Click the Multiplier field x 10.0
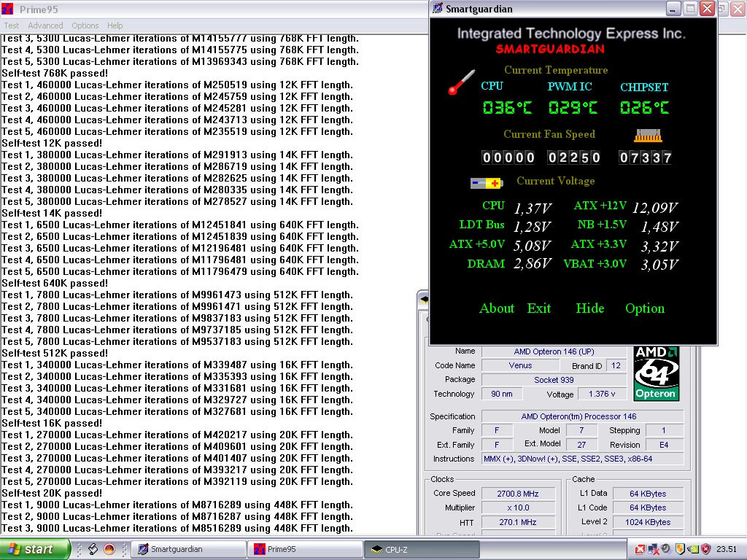The width and height of the screenshot is (747, 560). (x=519, y=507)
